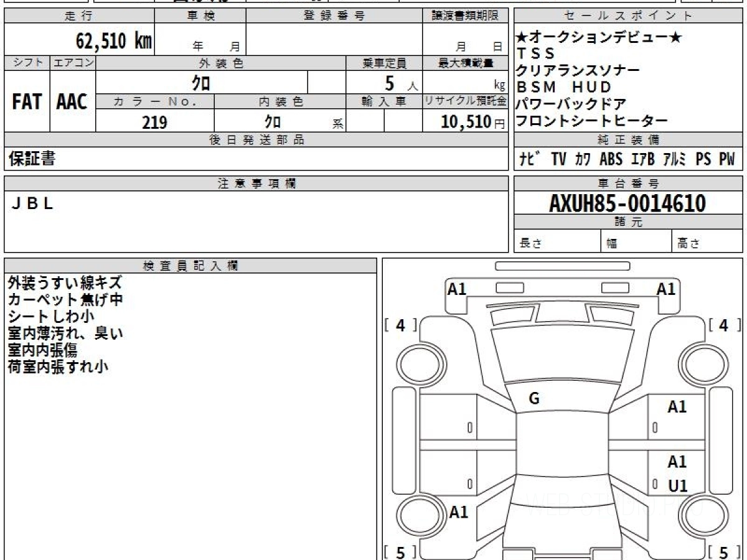Click the 乗車定員 header cell
The image size is (747, 560).
tap(384, 63)
